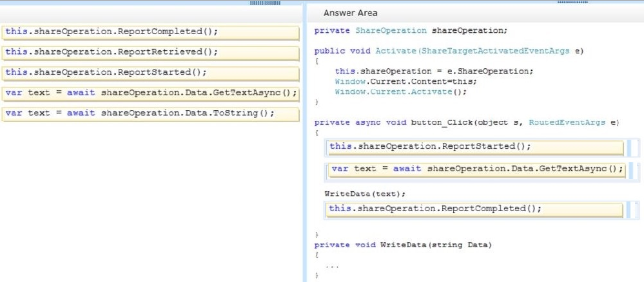Click the left pane grip handle at top

(x=266, y=3)
